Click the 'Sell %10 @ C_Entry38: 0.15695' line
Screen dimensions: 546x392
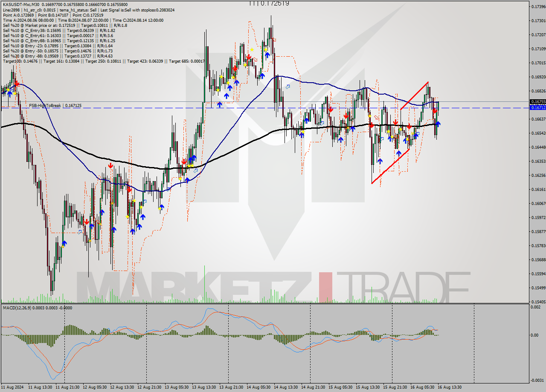click(58, 30)
